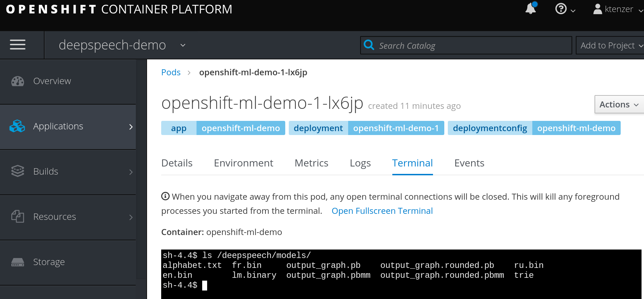
Task: Switch to the Logs tab
Action: click(x=360, y=163)
